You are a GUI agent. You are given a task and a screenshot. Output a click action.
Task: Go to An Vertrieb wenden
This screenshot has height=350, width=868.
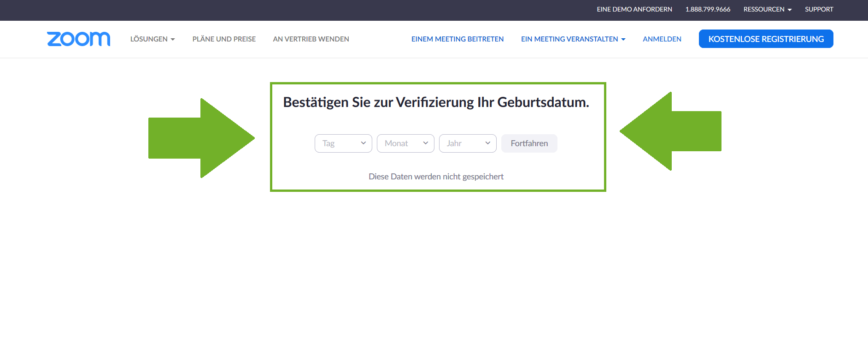[311, 39]
